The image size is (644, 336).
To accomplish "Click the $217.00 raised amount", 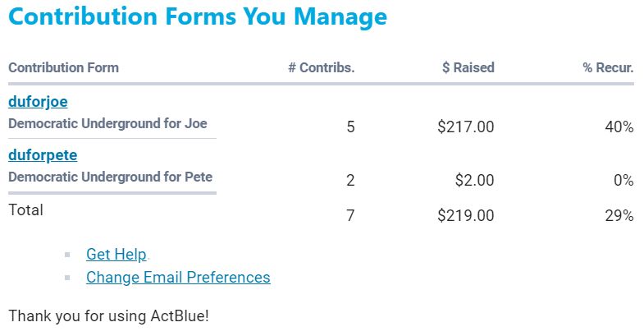I will (x=465, y=127).
